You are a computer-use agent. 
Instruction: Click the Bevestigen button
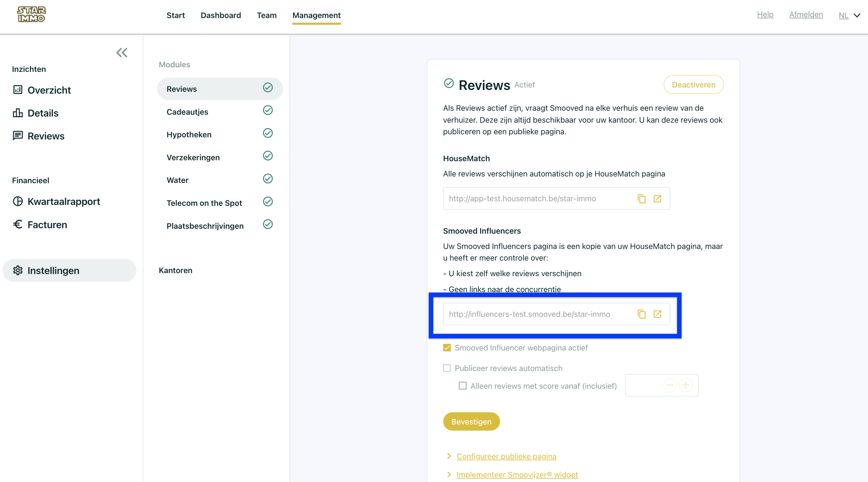(x=471, y=422)
